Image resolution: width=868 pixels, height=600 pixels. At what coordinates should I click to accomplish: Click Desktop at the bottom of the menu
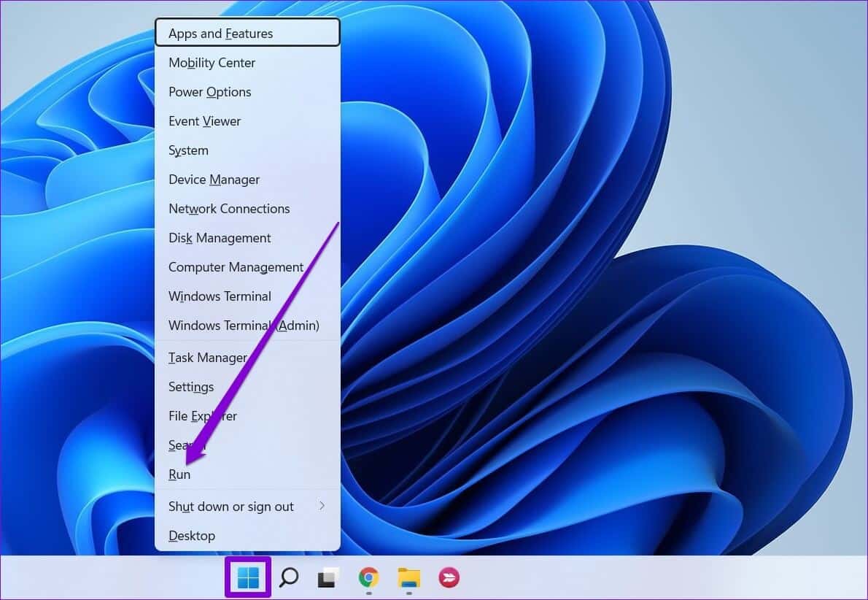pos(192,536)
